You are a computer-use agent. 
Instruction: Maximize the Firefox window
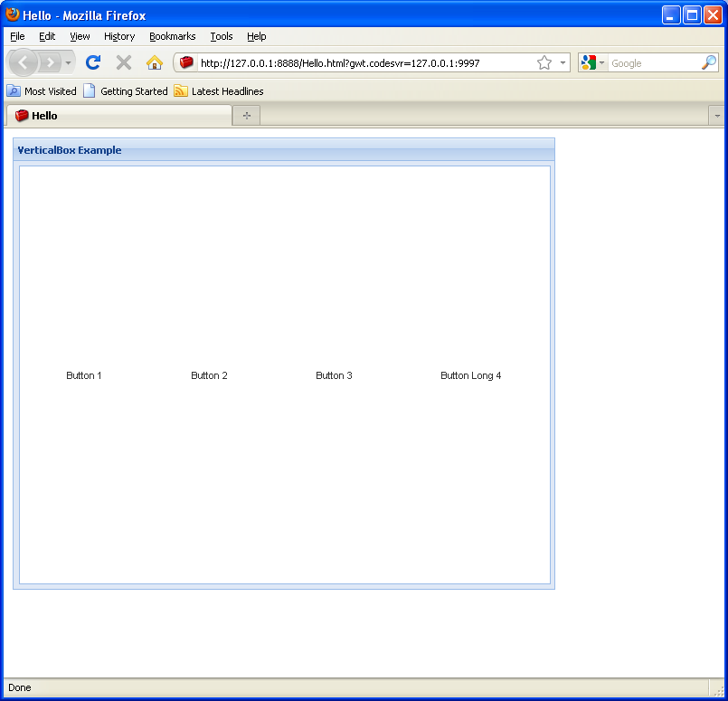(692, 15)
